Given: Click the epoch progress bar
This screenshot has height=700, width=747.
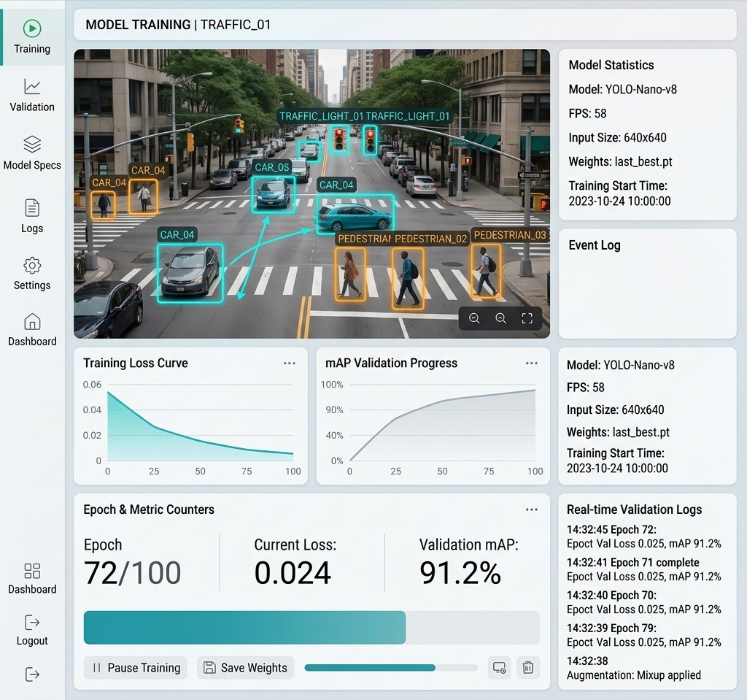Looking at the screenshot, I should (x=311, y=628).
